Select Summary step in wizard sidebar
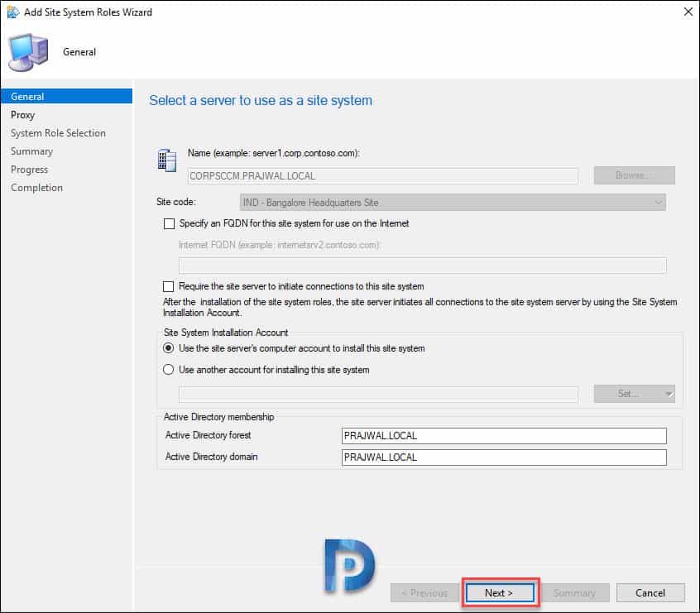Viewport: 700px width, 613px height. point(31,151)
